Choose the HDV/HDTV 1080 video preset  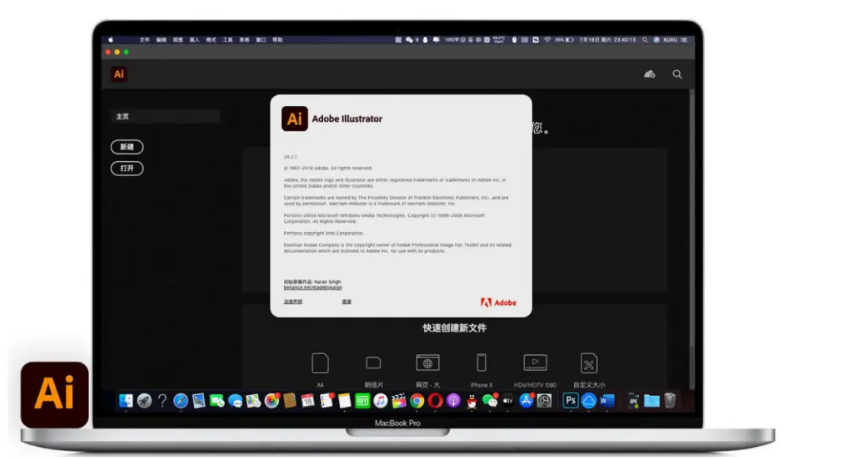[535, 369]
